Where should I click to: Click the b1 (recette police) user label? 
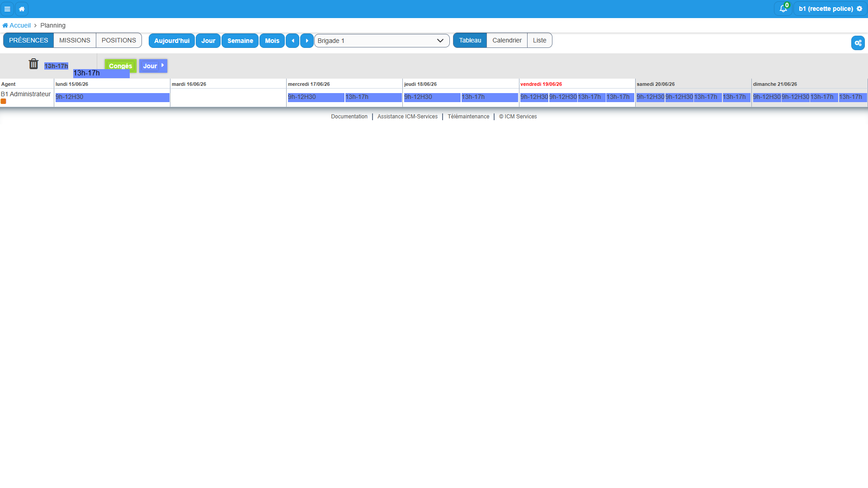click(826, 9)
